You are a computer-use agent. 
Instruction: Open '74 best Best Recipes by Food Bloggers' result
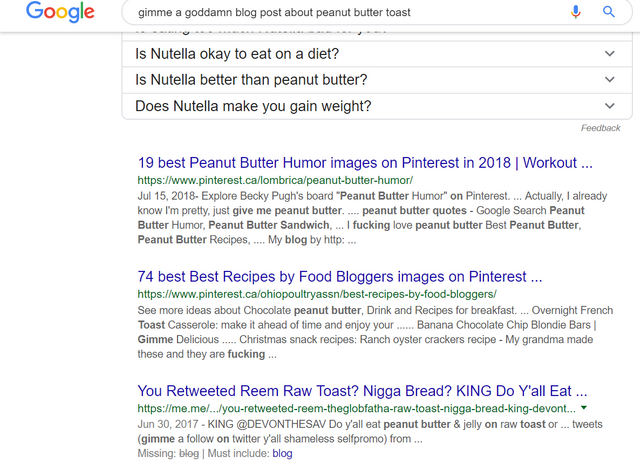[x=340, y=277]
